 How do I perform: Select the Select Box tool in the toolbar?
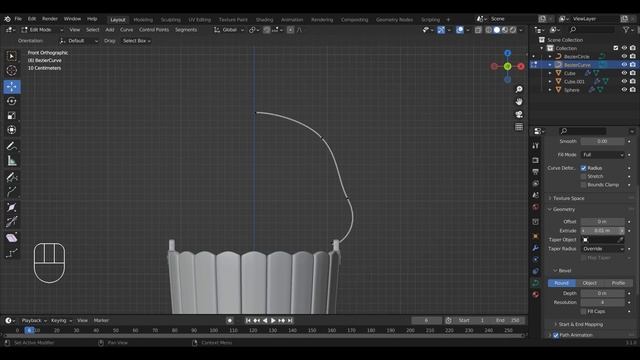[x=11, y=56]
